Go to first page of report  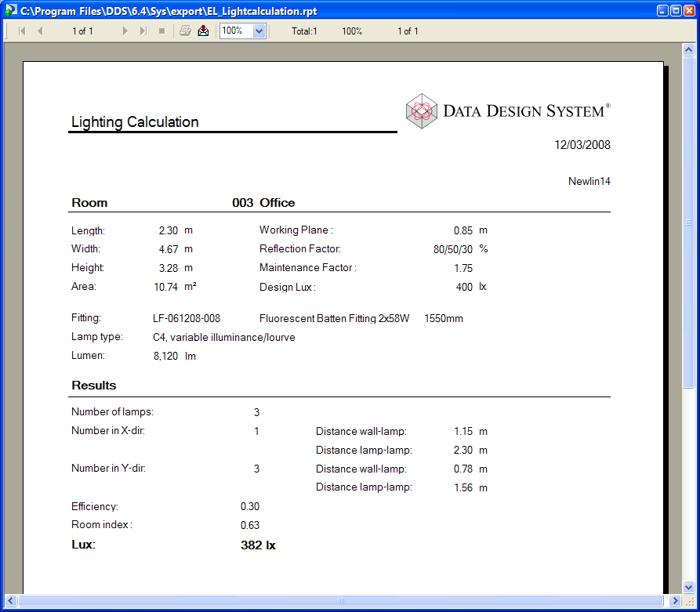click(22, 31)
